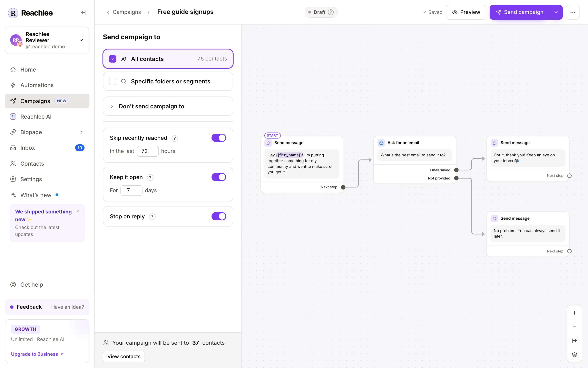588x368 pixels.
Task: Open the Feedback 'Have an idea?' box
Action: 47,307
